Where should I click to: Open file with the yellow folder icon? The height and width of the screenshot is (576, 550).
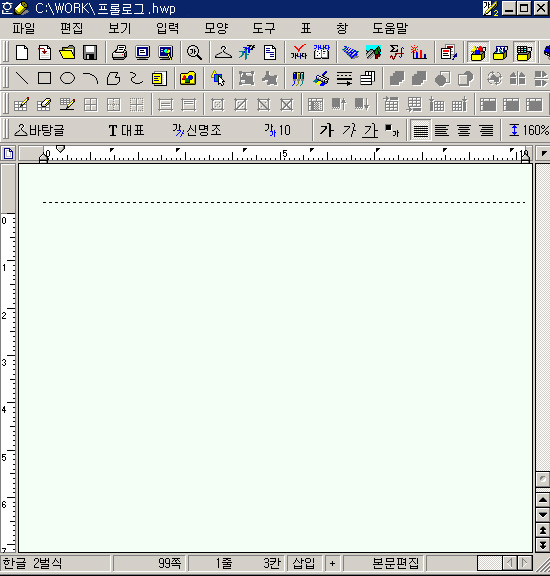pyautogui.click(x=67, y=53)
